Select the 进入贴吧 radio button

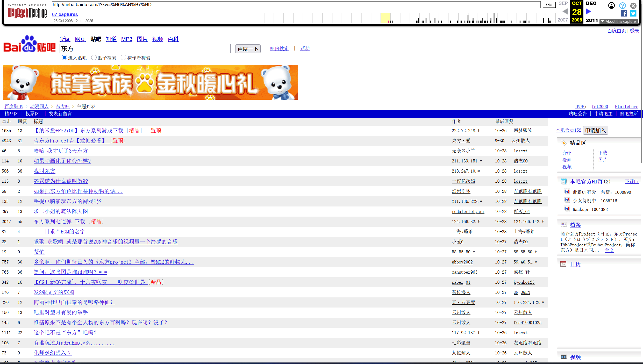[x=64, y=58]
